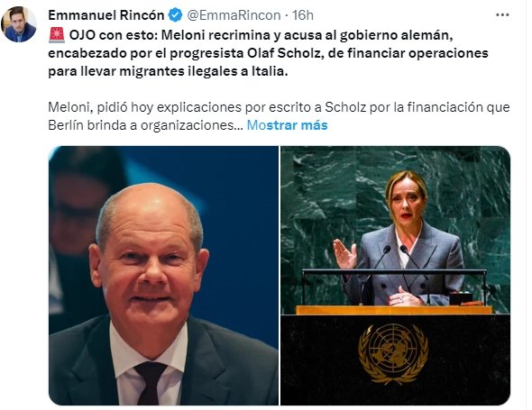Click the blue verified badge
The height and width of the screenshot is (410, 532).
coord(176,15)
